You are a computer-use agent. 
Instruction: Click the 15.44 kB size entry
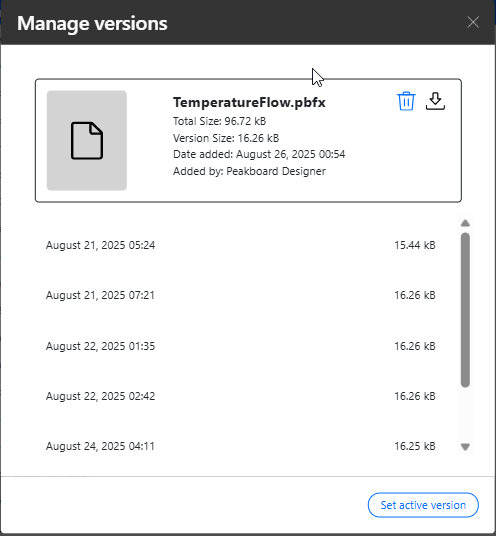point(415,245)
